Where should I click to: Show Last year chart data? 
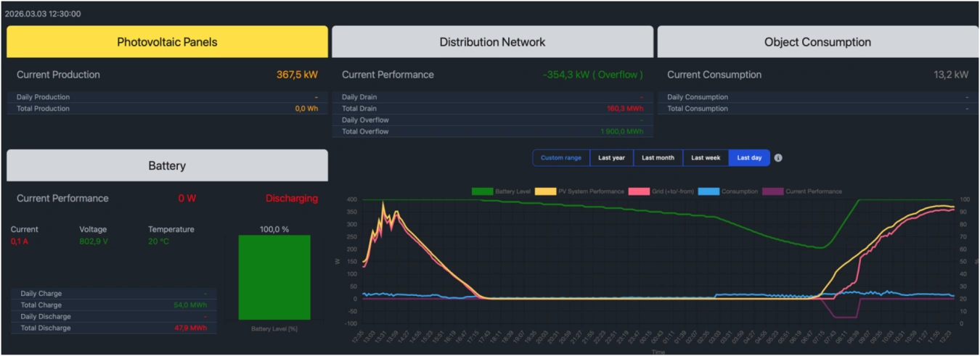pos(611,158)
